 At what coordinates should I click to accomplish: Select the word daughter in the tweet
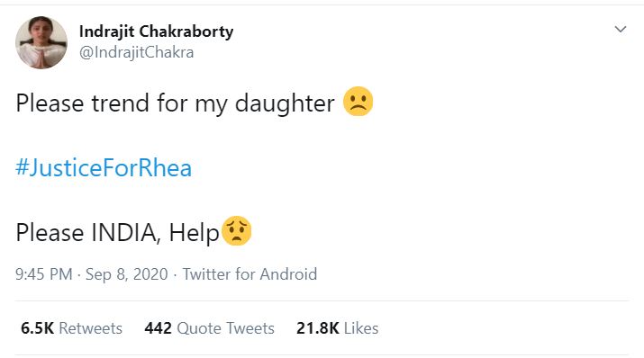pos(285,103)
